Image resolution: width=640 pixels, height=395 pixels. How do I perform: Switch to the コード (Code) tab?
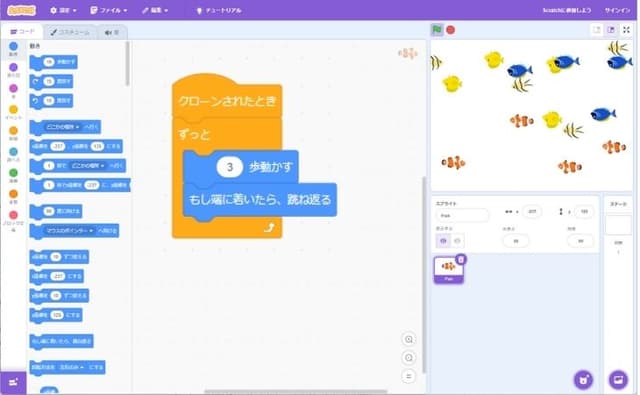point(22,32)
